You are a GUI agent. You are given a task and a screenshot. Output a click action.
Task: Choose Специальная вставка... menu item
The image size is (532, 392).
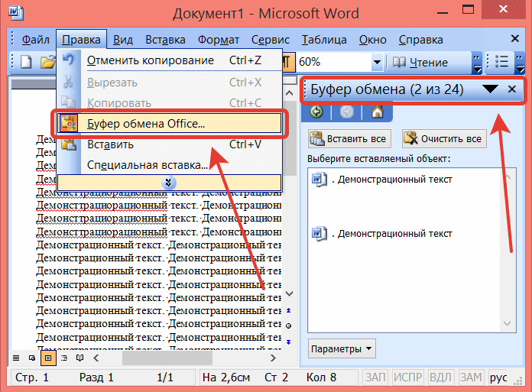coord(170,165)
